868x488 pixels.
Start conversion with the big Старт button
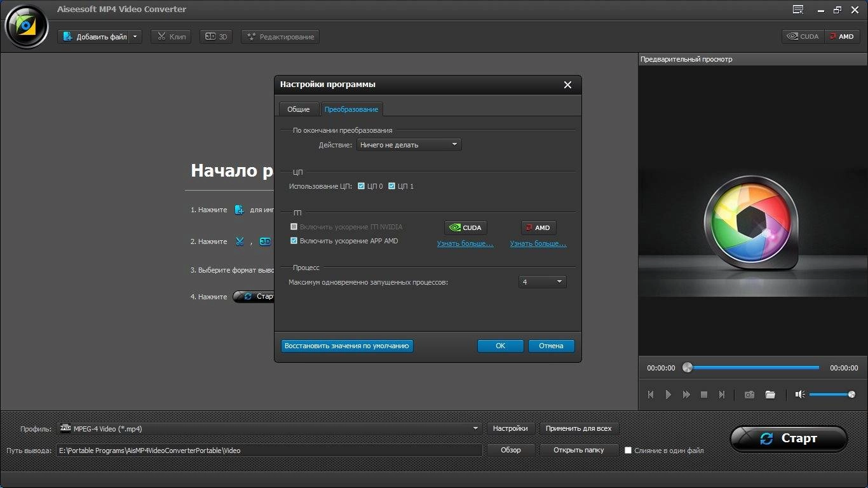[789, 438]
